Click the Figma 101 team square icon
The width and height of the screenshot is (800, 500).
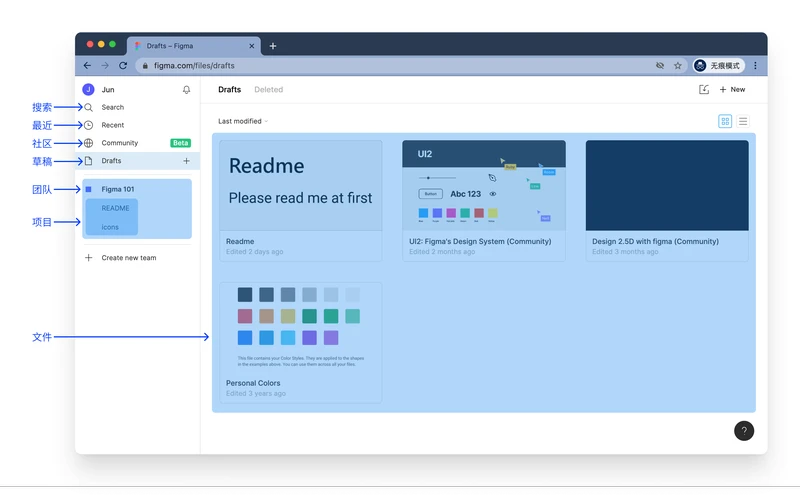(88, 189)
